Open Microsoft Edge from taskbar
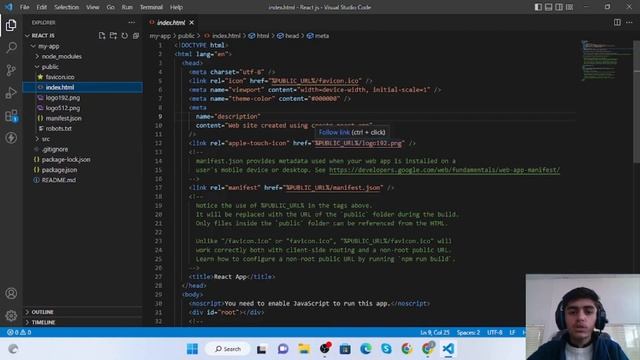This screenshot has height=360, width=640. pos(366,349)
